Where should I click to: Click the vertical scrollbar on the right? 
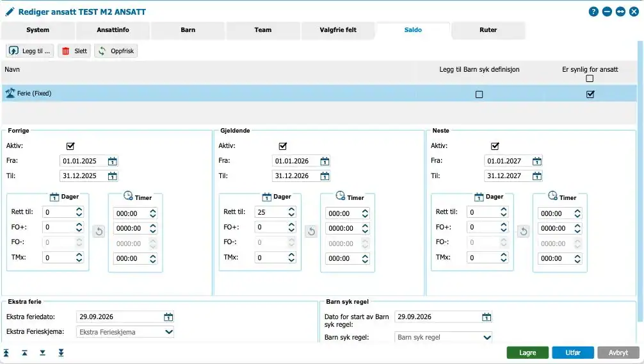click(640, 181)
